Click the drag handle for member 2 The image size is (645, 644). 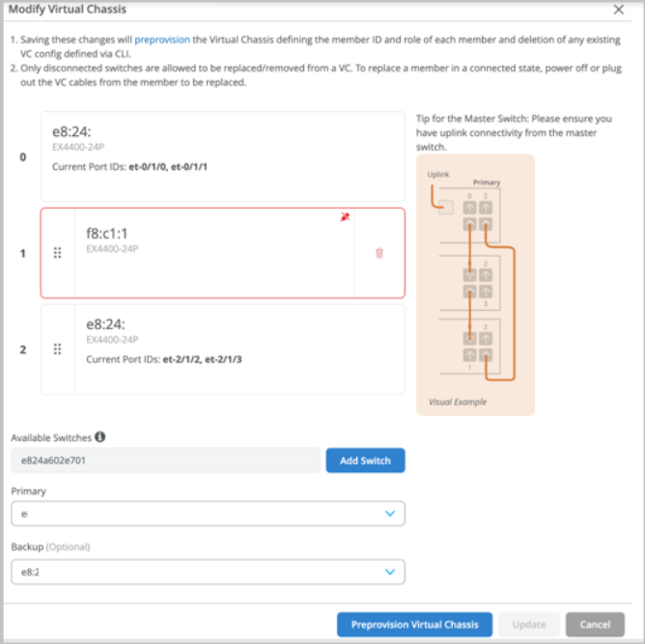tap(57, 350)
